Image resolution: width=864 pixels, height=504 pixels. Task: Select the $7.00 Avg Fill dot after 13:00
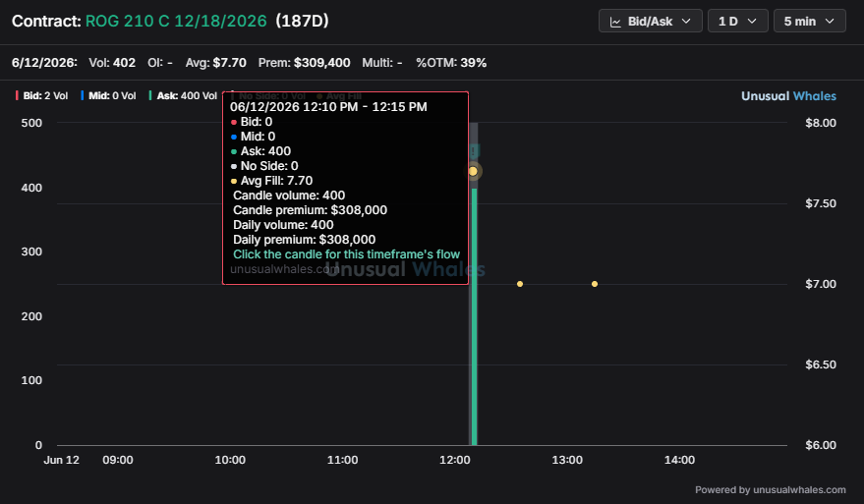coord(595,284)
